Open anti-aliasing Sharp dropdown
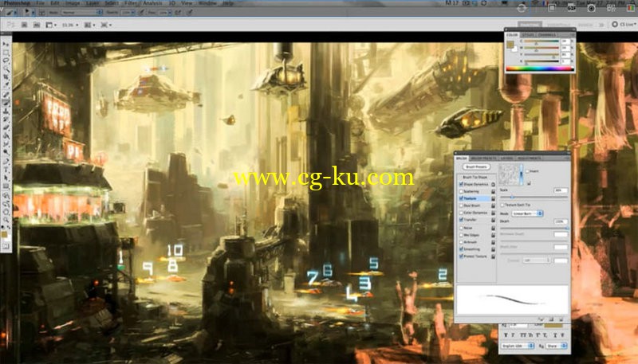Viewport: 638px width, 364px height. click(x=556, y=346)
